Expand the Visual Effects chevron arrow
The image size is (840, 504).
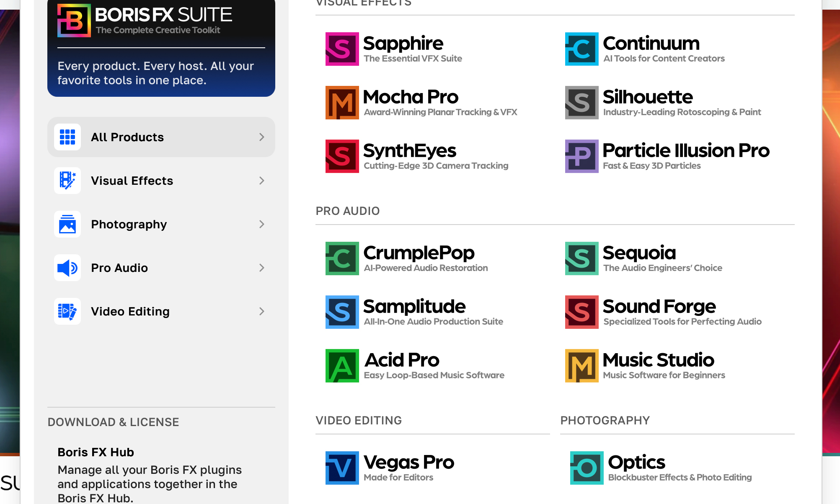(262, 181)
